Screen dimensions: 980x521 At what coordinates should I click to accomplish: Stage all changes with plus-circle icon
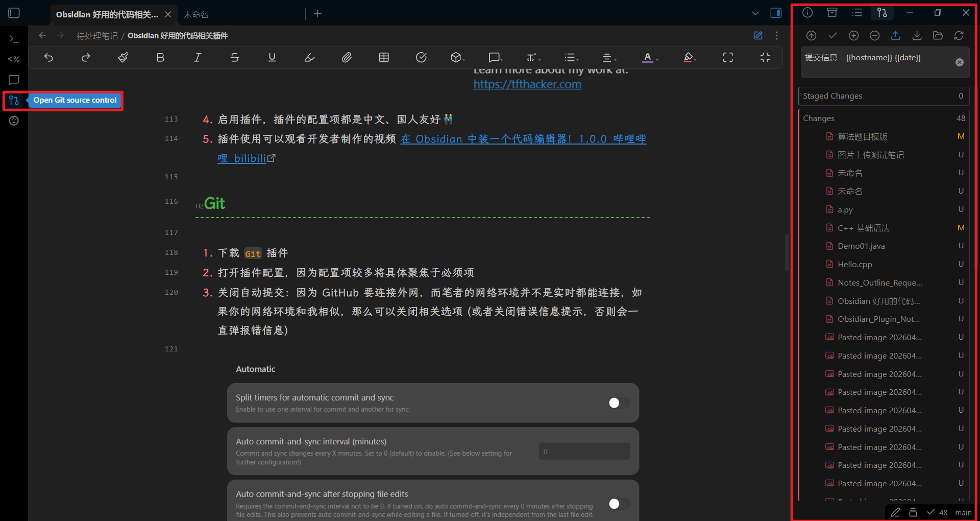point(853,35)
